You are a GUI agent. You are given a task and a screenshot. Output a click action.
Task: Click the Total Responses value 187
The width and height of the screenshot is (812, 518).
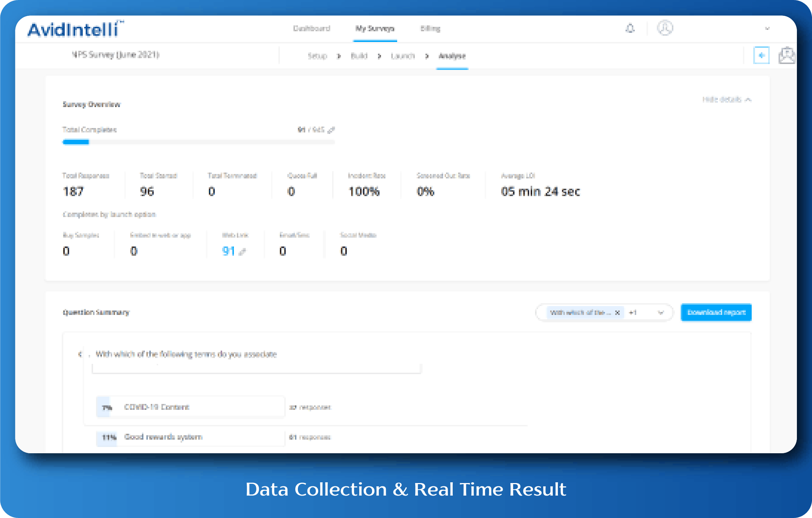(x=73, y=191)
